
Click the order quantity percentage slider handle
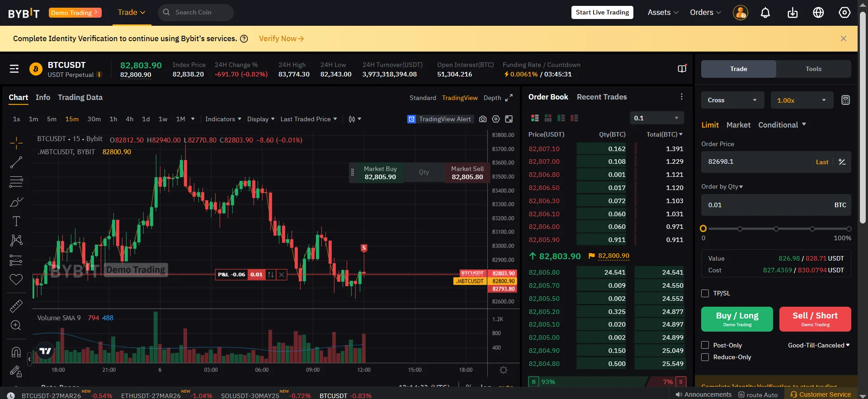click(703, 228)
